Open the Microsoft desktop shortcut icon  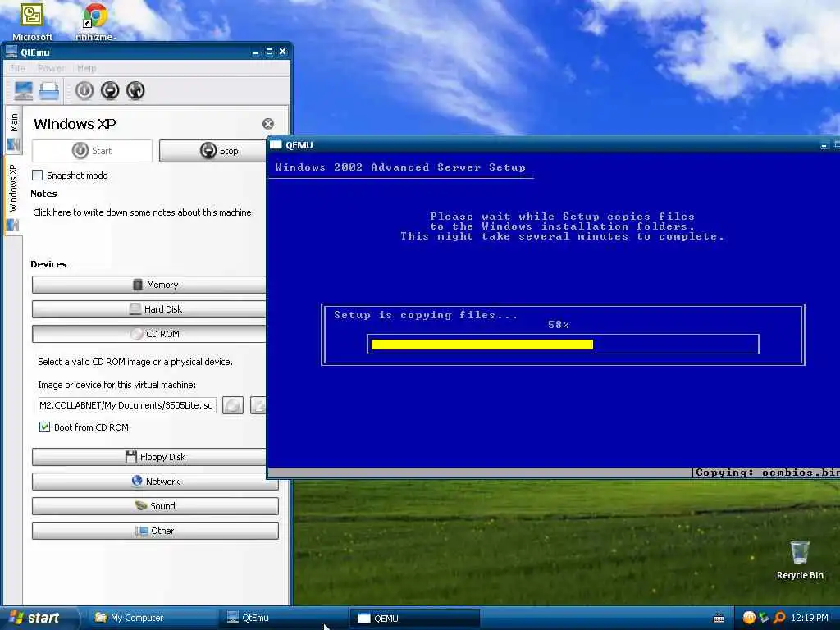[32, 21]
